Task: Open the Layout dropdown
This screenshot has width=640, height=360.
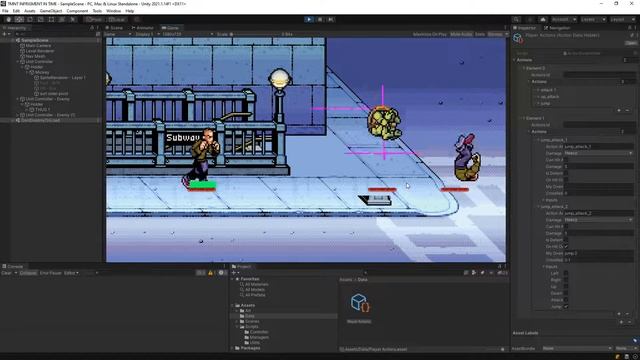Action: coord(623,19)
